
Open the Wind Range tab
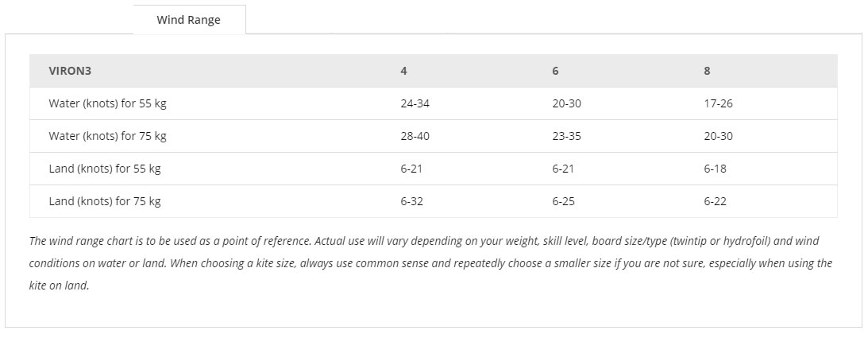click(189, 20)
